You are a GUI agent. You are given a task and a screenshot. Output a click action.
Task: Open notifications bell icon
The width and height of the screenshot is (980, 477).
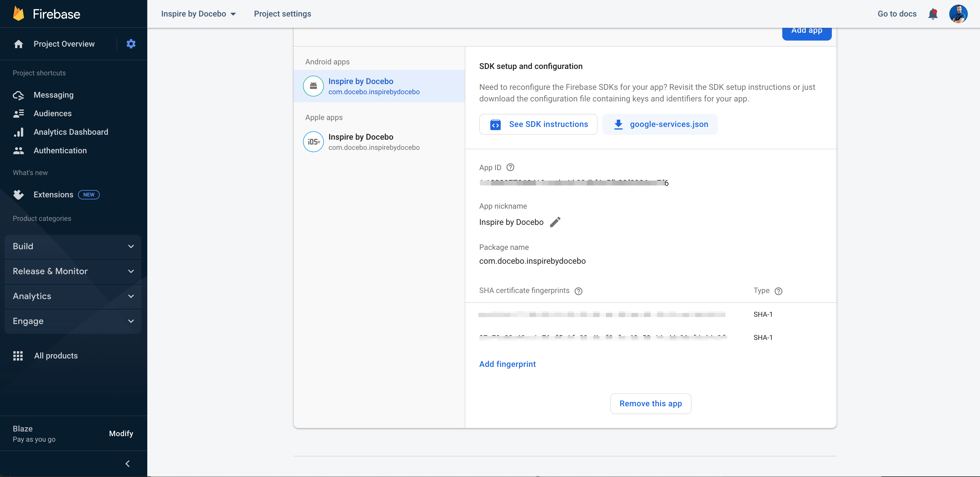pyautogui.click(x=933, y=14)
